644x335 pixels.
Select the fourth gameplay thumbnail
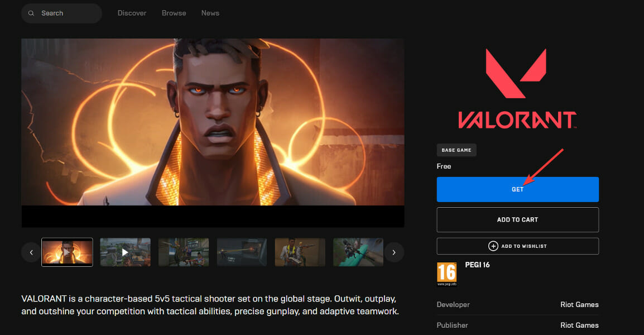(x=242, y=252)
